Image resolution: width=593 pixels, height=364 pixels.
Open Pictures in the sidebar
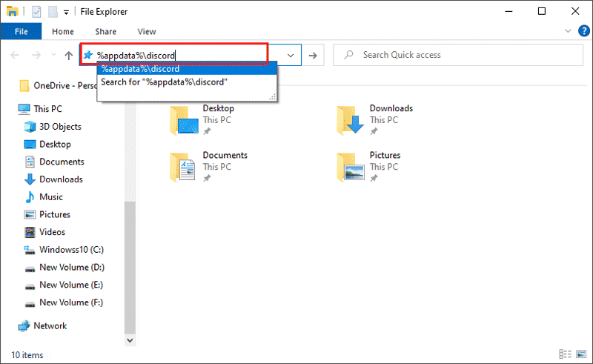click(47, 214)
